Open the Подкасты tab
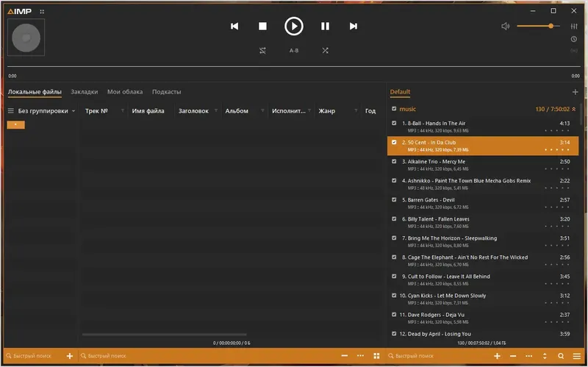 (x=167, y=92)
